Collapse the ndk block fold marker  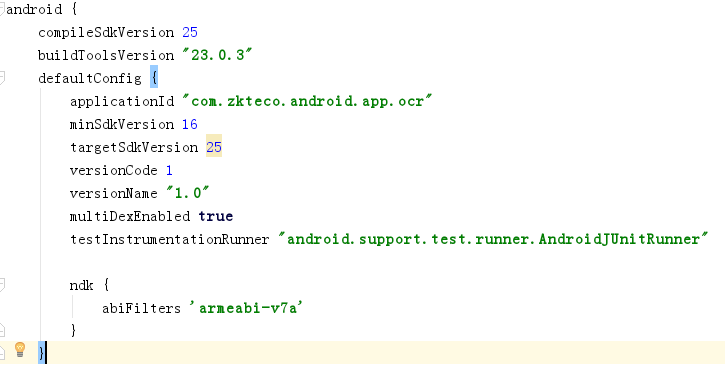2,284
